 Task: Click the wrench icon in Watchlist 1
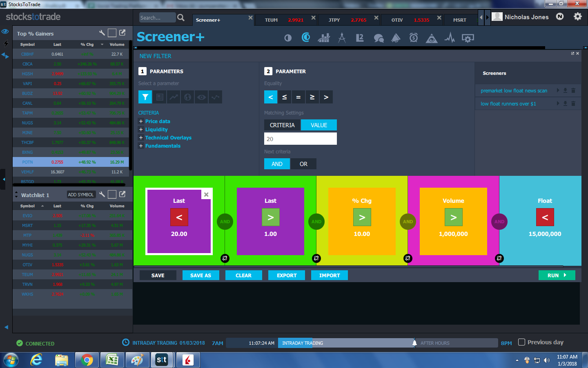point(102,194)
